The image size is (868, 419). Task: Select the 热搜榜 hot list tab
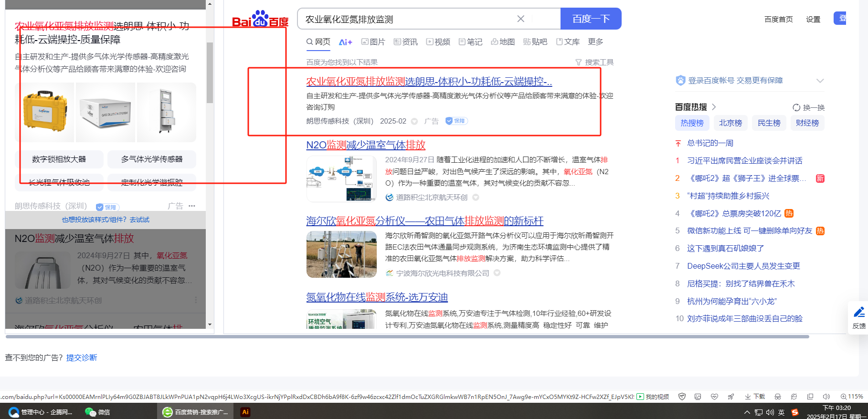click(692, 123)
